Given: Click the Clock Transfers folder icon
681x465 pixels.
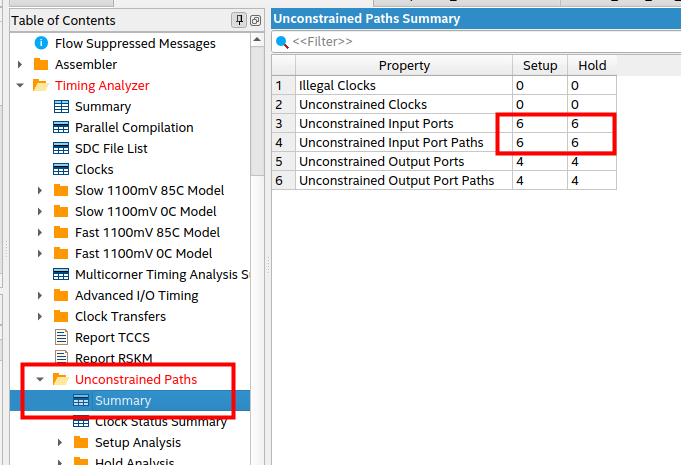Looking at the screenshot, I should [61, 316].
